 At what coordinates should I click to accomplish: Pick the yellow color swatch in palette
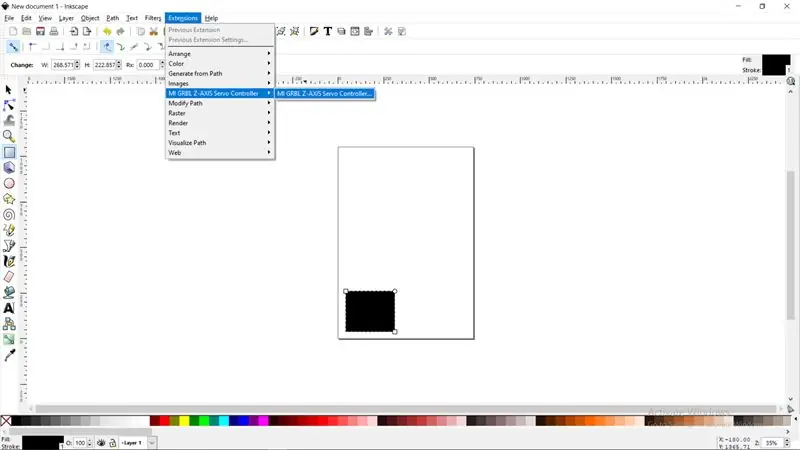pos(184,421)
